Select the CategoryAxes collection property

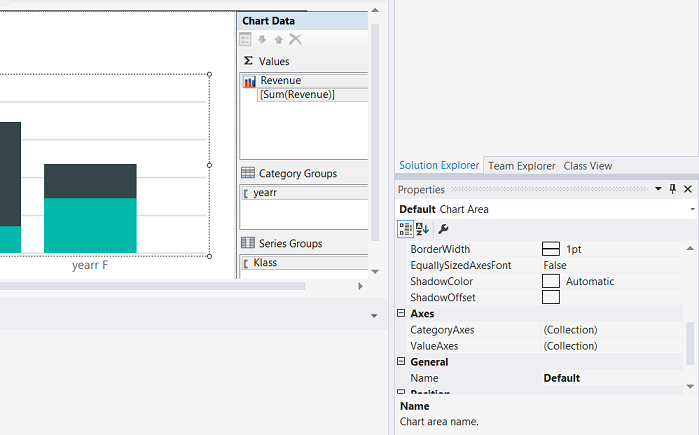click(x=442, y=329)
